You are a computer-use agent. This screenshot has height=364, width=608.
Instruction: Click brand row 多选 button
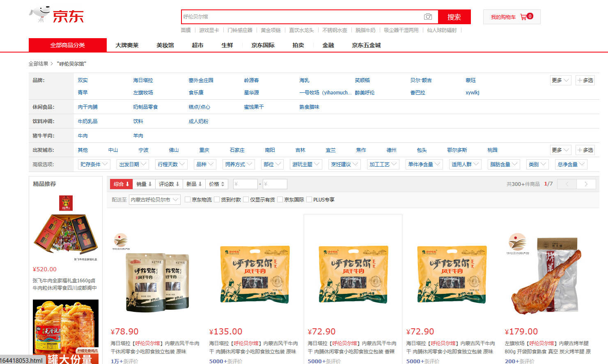click(x=585, y=80)
